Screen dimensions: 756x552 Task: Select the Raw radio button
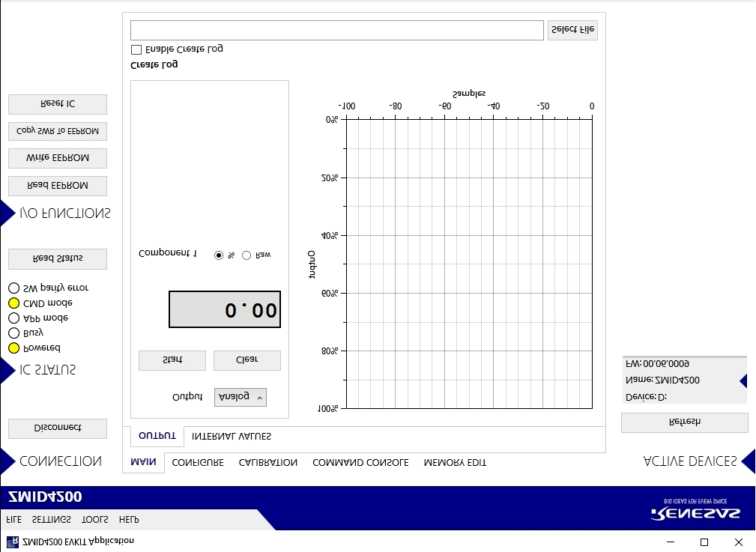tap(247, 254)
